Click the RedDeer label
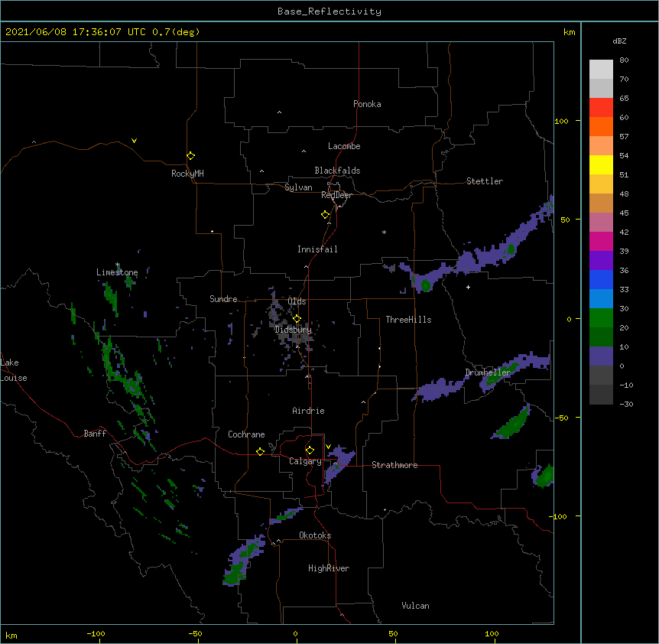 [x=336, y=195]
